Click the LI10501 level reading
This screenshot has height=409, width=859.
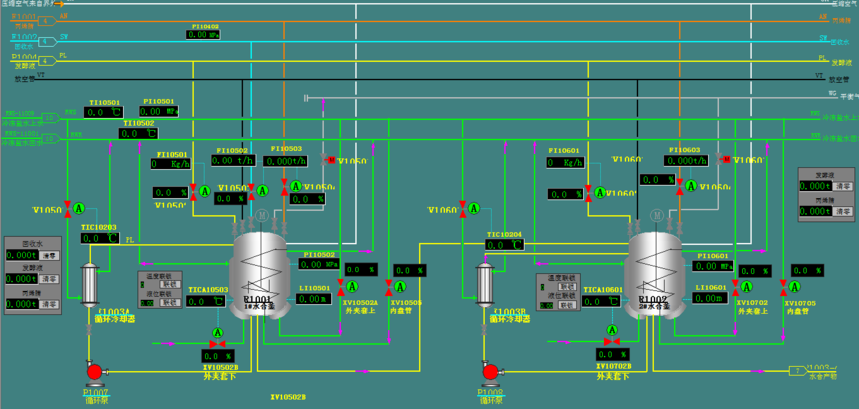[x=314, y=298]
